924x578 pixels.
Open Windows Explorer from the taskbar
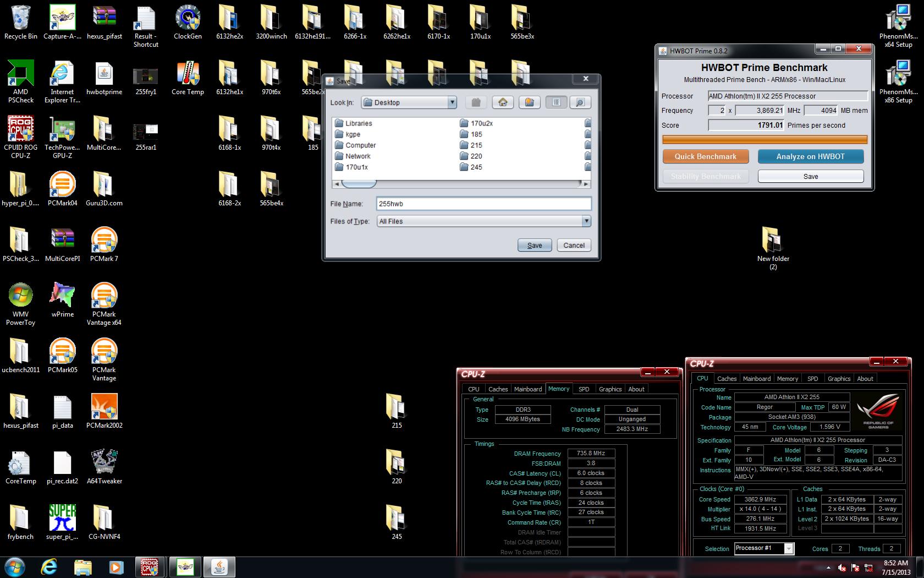click(x=82, y=567)
